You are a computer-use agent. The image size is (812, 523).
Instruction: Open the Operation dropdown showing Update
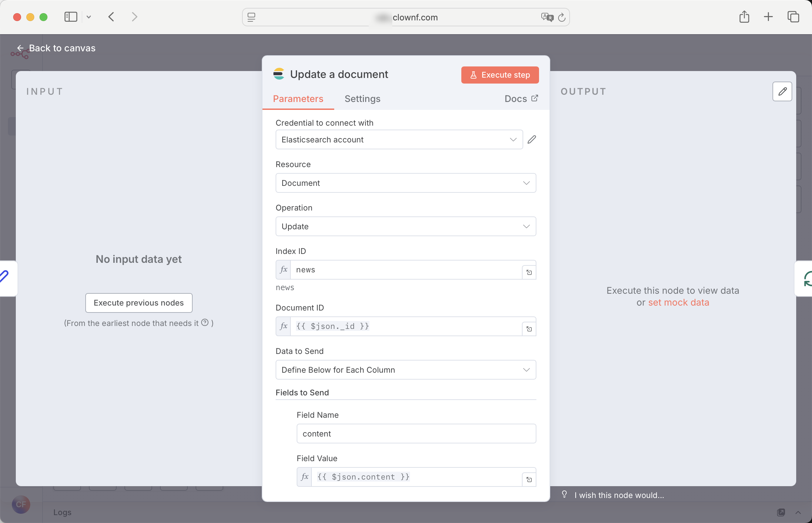click(x=405, y=227)
